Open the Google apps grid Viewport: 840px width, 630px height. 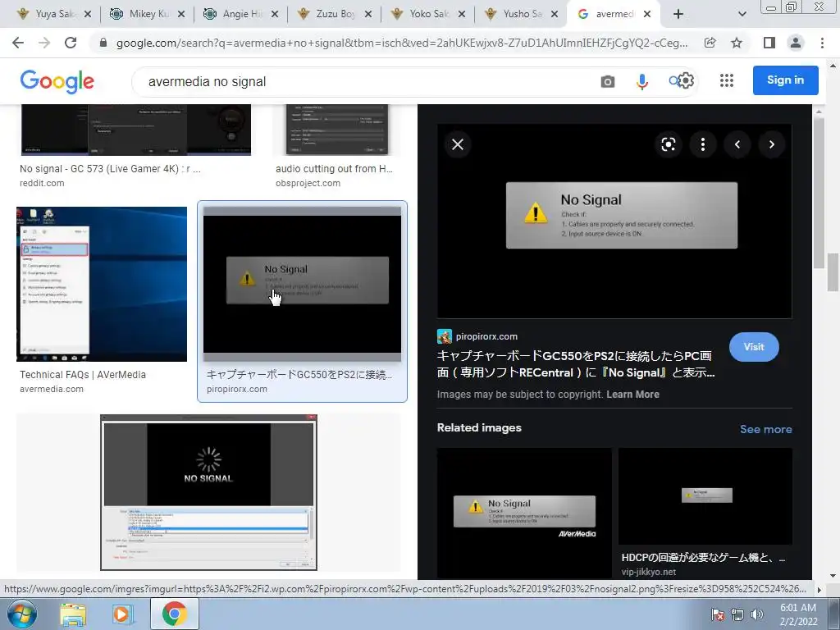coord(727,80)
